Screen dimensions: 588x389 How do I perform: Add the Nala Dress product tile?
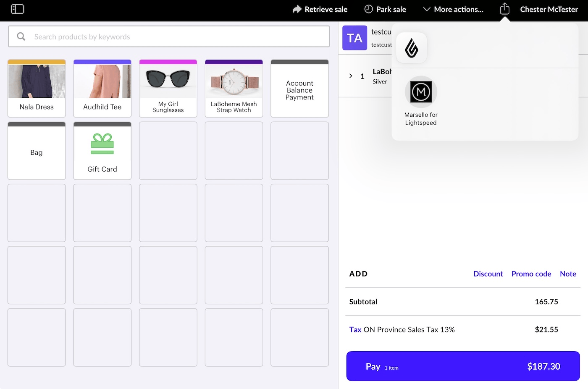tap(37, 88)
